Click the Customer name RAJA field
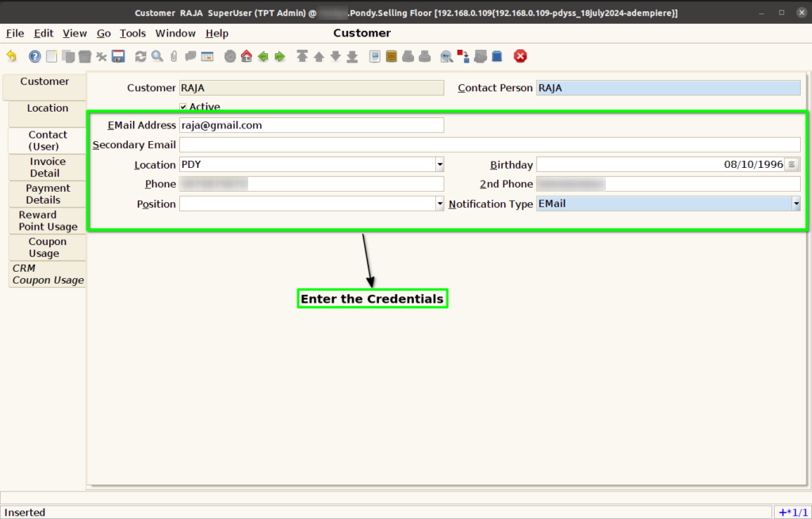This screenshot has height=519, width=812. pyautogui.click(x=311, y=88)
